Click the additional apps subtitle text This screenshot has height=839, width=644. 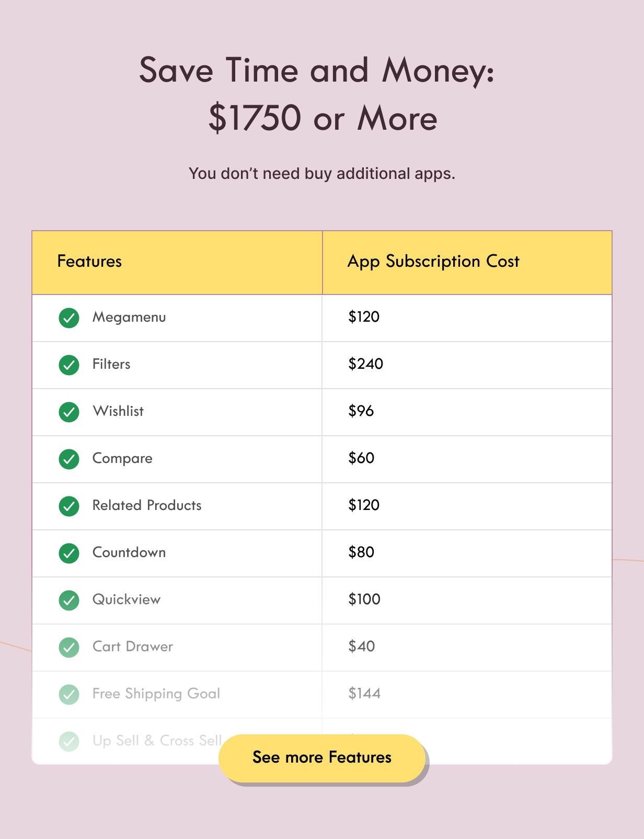pos(322,174)
